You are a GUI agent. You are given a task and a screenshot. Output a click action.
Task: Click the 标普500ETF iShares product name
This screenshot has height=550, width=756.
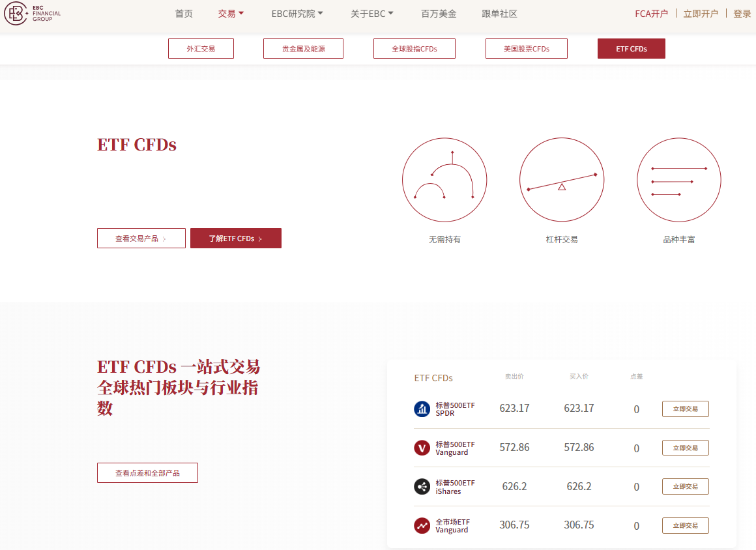click(455, 487)
